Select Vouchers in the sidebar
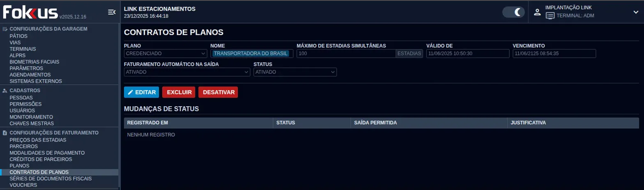This screenshot has height=190, width=644. click(x=23, y=185)
